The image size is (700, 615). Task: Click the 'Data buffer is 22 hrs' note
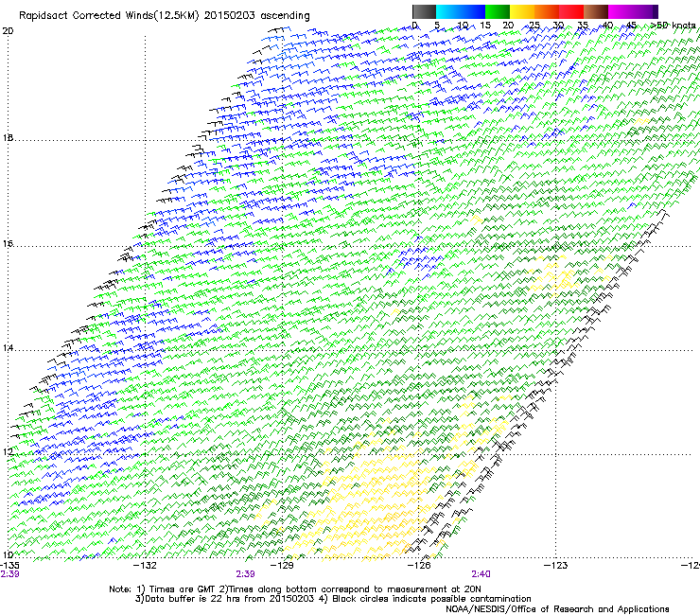226,599
